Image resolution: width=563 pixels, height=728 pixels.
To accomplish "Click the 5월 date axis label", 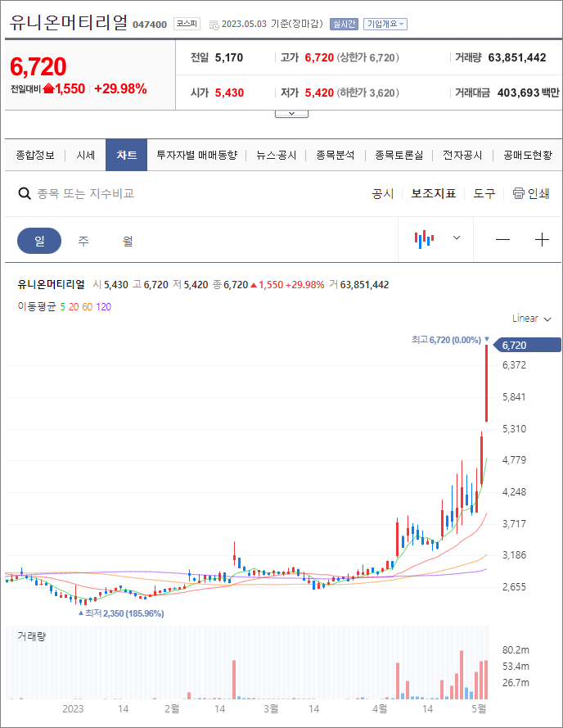I will tap(479, 708).
